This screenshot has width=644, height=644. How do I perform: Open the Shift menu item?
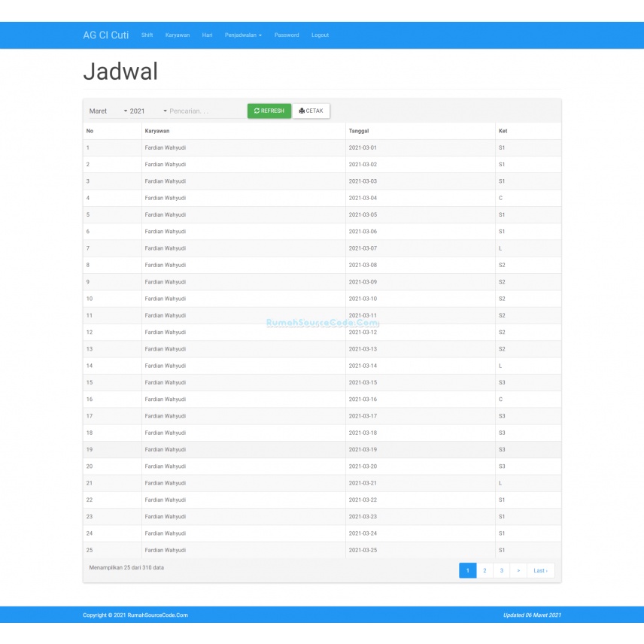tap(147, 35)
